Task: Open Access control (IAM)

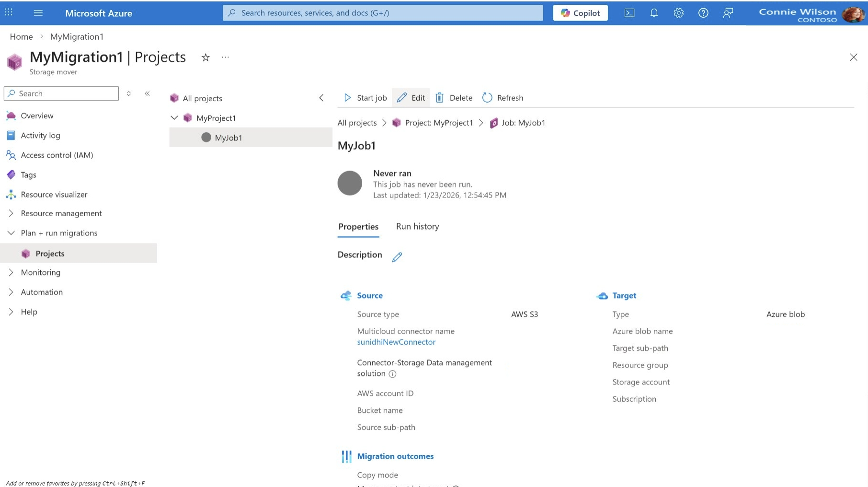Action: coord(57,155)
